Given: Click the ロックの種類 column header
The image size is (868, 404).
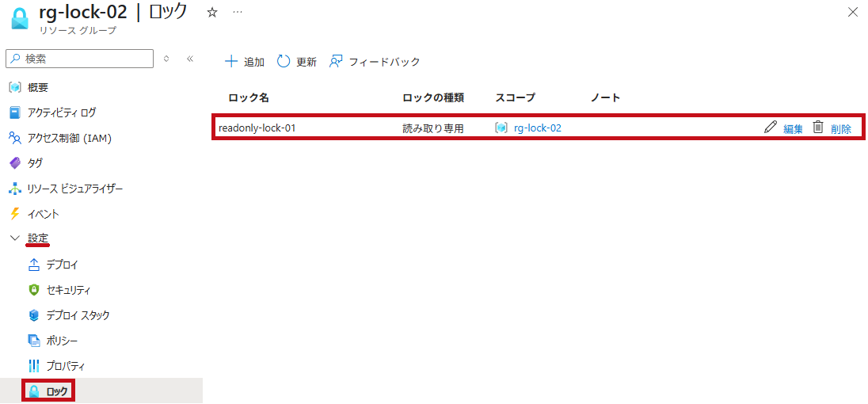Looking at the screenshot, I should click(433, 98).
